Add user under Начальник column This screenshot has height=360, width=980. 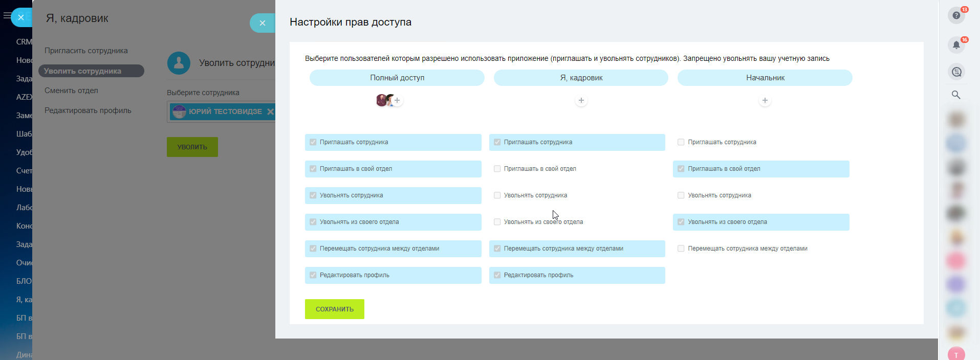(765, 100)
